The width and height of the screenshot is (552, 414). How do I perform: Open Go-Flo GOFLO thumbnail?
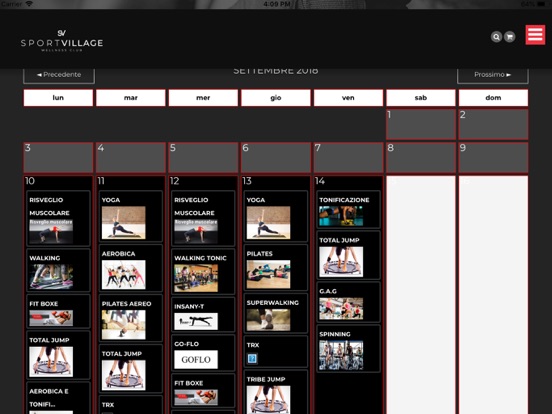(196, 359)
